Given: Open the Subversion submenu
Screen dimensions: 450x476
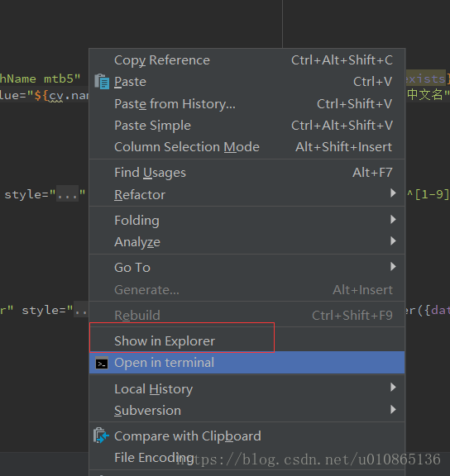Looking at the screenshot, I should point(247,411).
